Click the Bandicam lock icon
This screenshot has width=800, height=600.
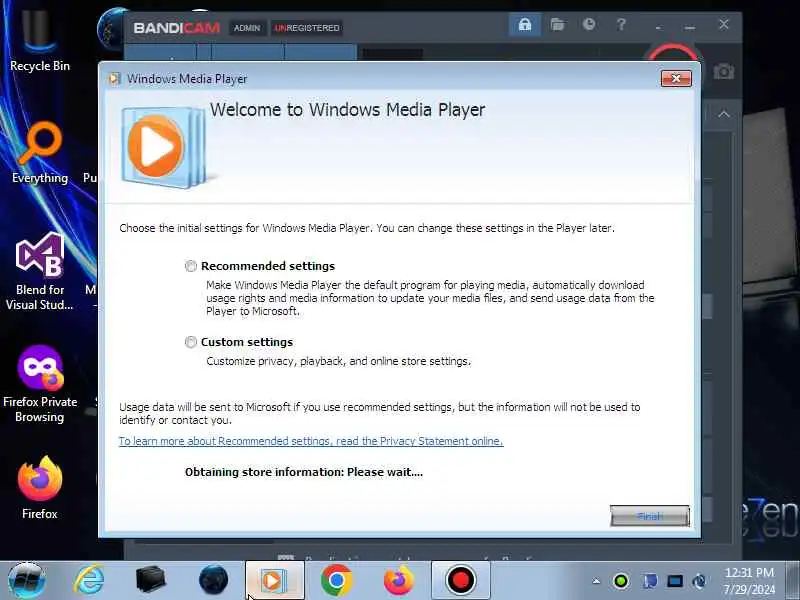click(524, 24)
